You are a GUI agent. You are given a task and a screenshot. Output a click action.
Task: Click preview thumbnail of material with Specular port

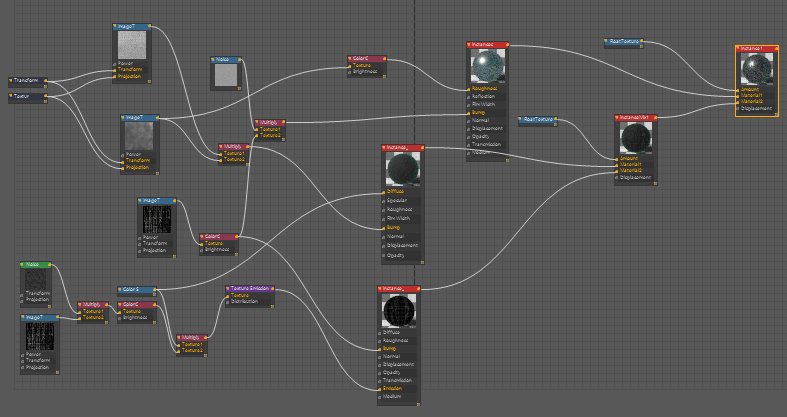point(403,169)
